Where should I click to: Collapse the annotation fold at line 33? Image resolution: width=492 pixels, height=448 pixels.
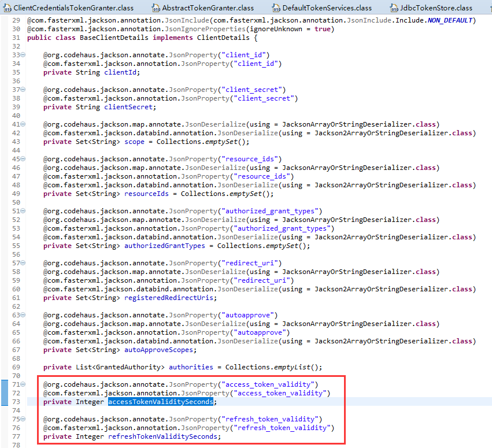tap(23, 55)
